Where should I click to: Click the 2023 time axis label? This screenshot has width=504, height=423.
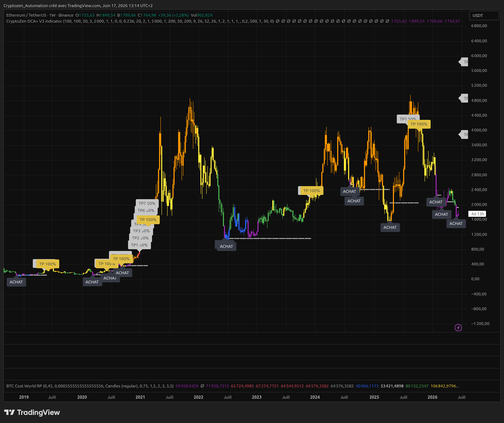(x=257, y=397)
